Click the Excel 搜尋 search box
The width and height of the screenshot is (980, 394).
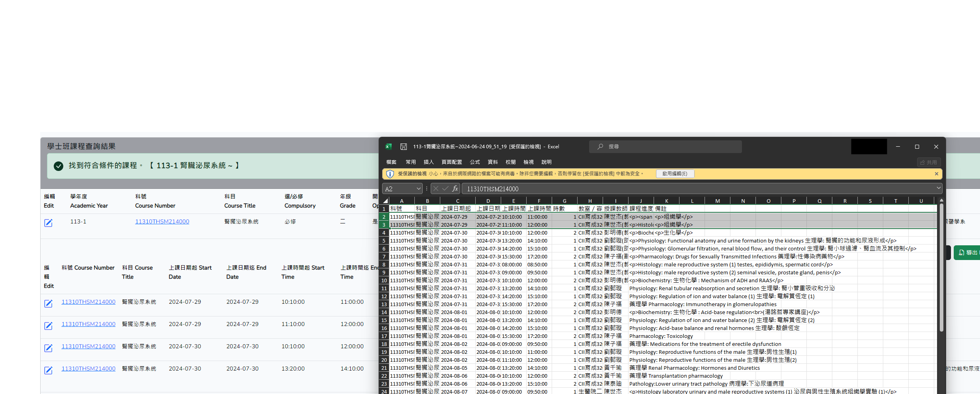point(665,147)
